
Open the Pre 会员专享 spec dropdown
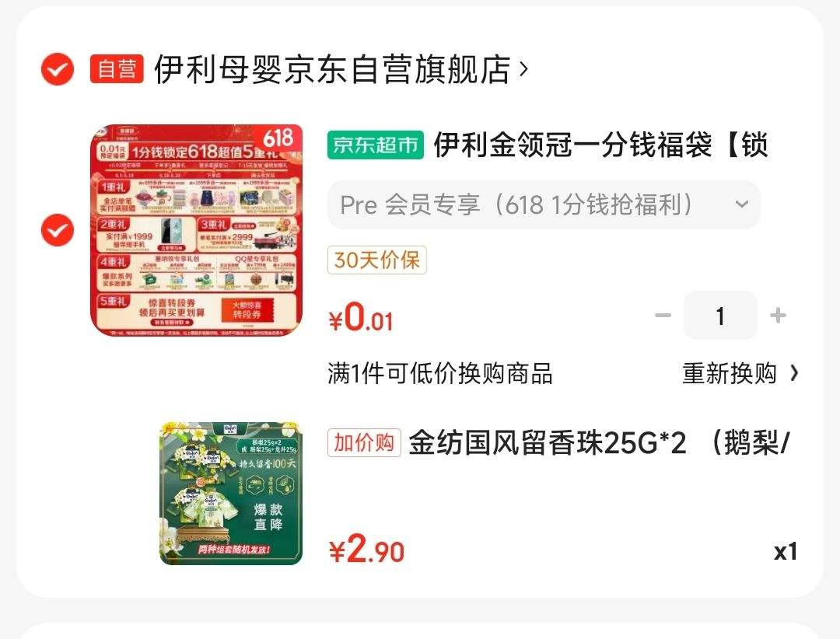(x=544, y=204)
